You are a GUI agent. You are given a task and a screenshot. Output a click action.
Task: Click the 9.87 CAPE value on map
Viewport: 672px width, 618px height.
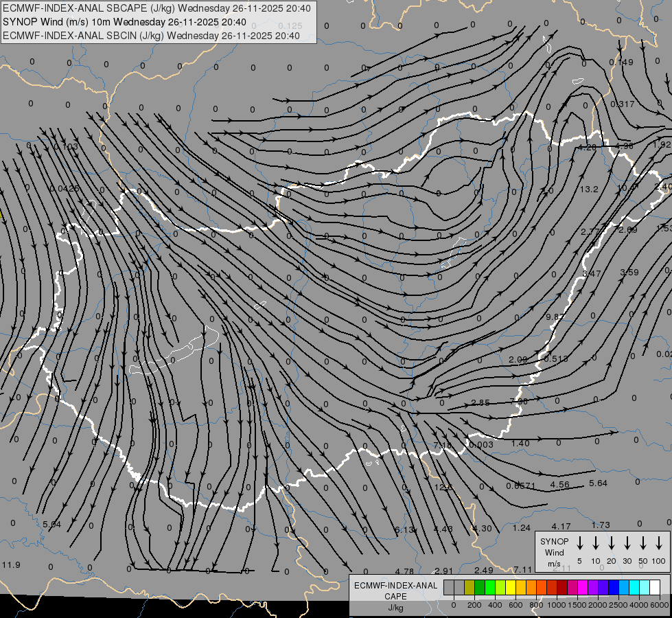[x=555, y=317]
